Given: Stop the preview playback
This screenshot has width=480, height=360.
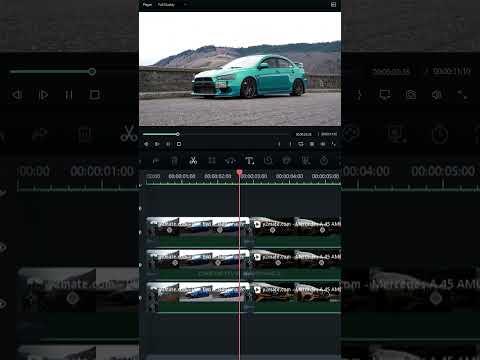Looking at the screenshot, I should click(179, 144).
